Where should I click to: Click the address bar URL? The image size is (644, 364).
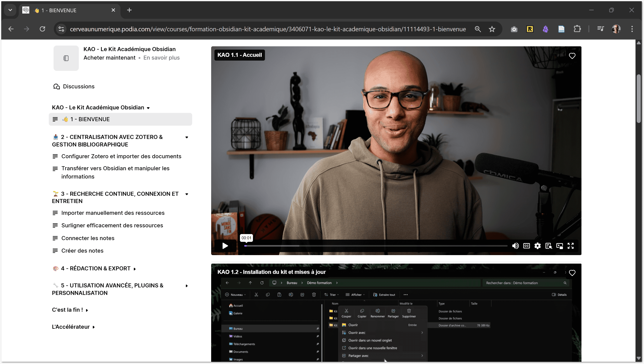[x=268, y=29]
